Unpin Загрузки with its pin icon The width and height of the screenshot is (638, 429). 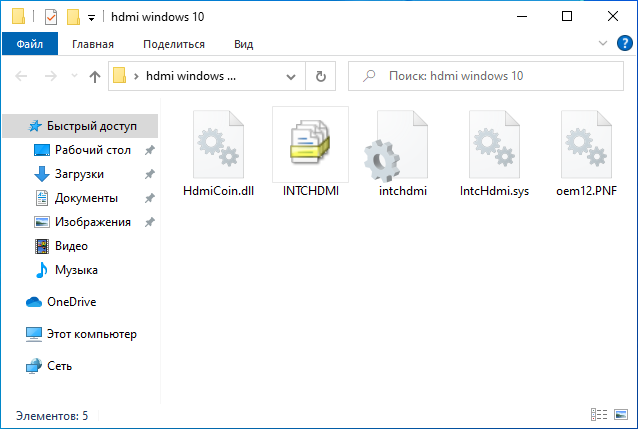(x=150, y=174)
